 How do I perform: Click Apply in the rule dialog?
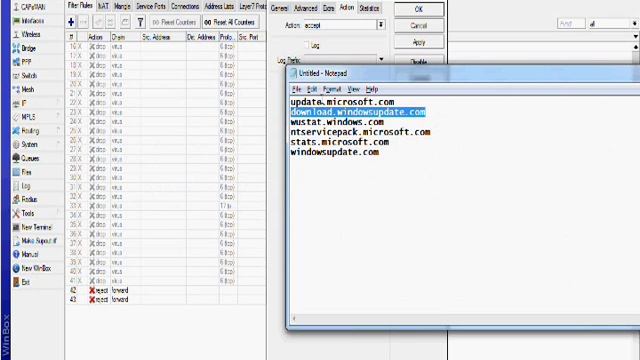pos(419,42)
